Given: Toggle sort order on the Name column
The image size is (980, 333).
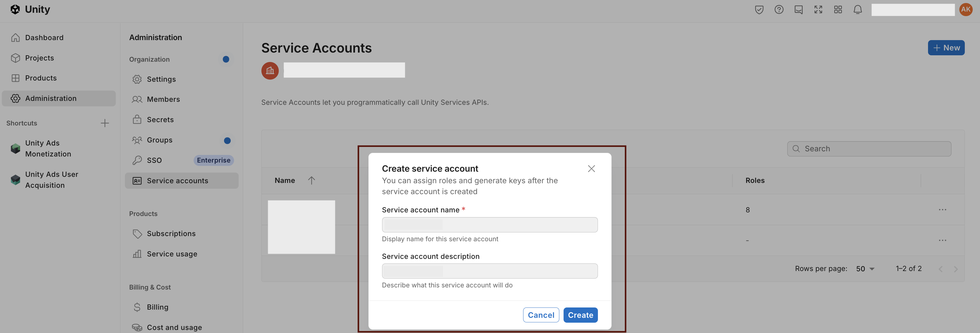Looking at the screenshot, I should point(312,180).
